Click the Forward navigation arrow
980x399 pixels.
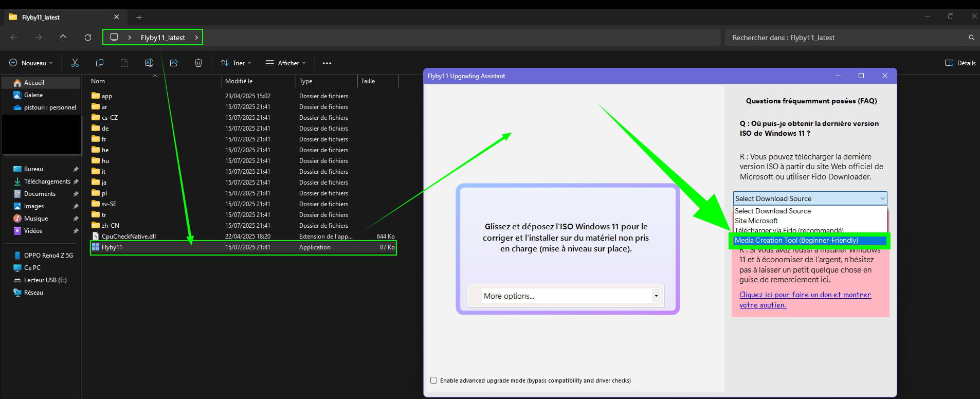coord(39,38)
